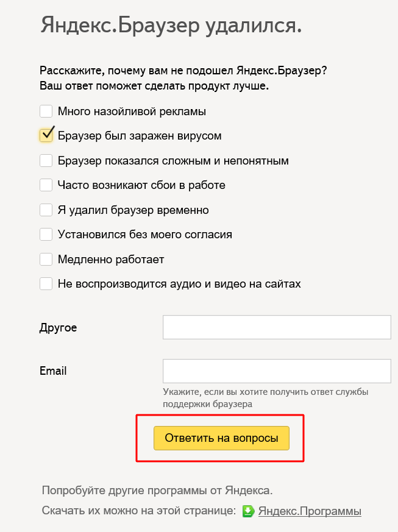This screenshot has width=398, height=532.
Task: Focus the 'Другое' text input field
Action: 276,327
